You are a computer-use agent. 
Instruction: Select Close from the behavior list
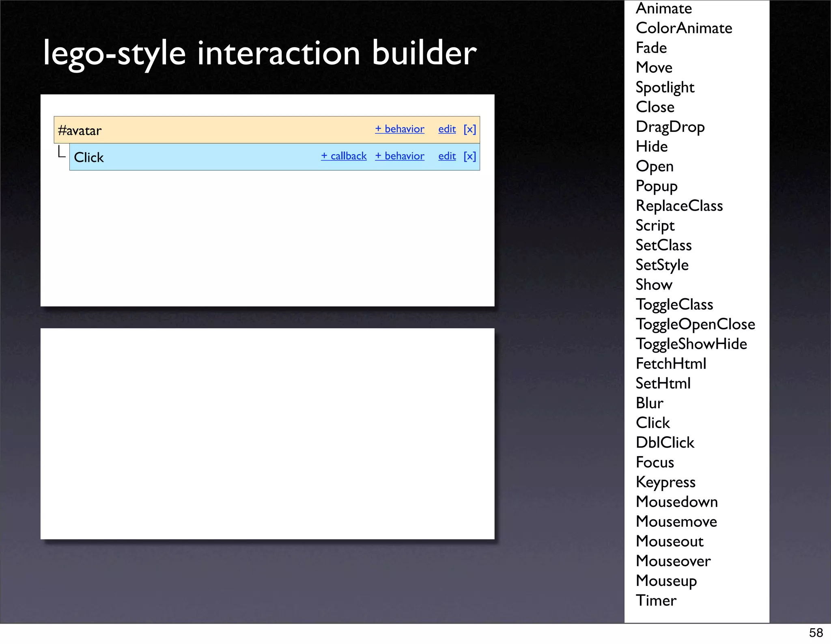point(655,107)
